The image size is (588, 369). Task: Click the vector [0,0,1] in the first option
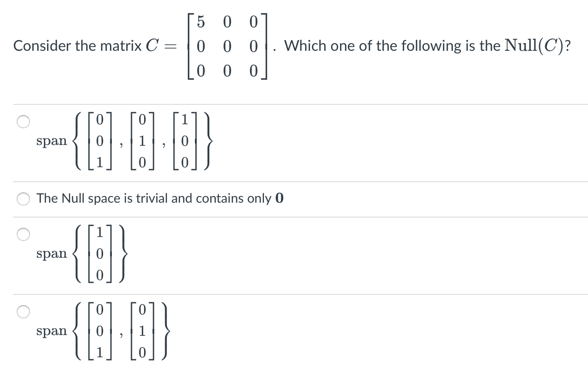click(99, 141)
